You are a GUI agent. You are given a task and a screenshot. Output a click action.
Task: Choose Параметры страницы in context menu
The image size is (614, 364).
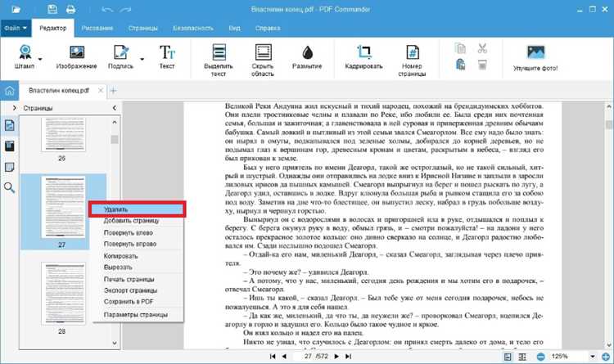click(x=137, y=315)
